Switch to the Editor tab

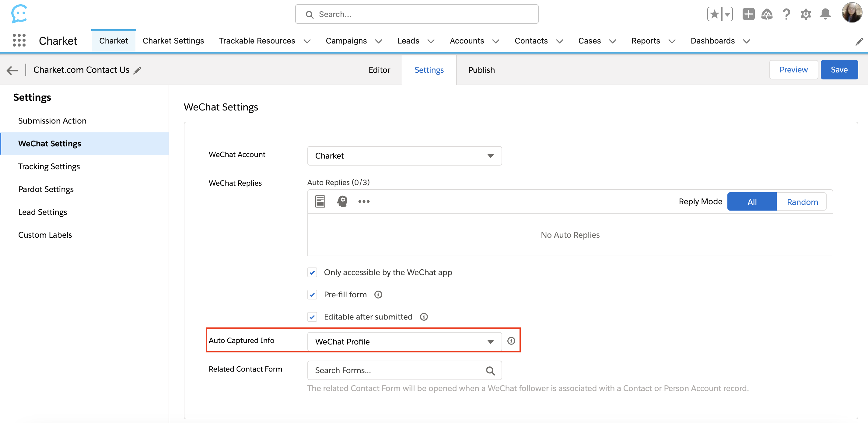[379, 70]
